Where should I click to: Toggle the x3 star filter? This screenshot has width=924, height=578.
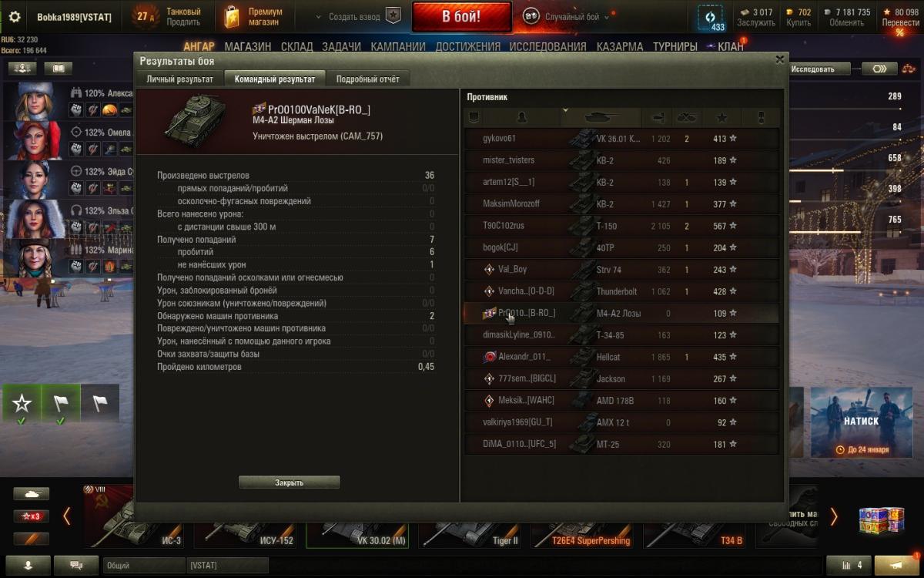point(31,516)
